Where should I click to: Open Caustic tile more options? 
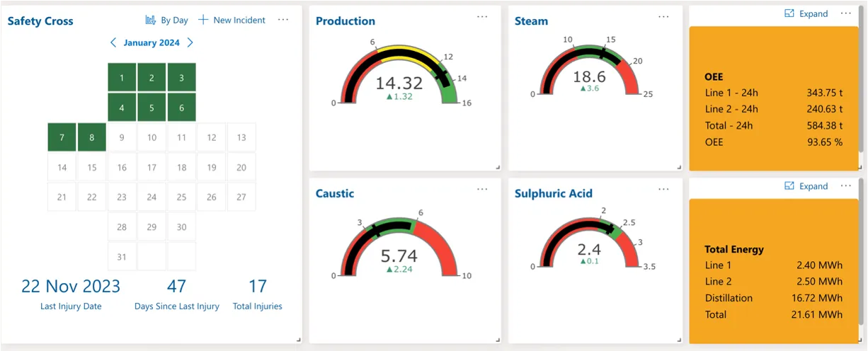[x=482, y=189]
